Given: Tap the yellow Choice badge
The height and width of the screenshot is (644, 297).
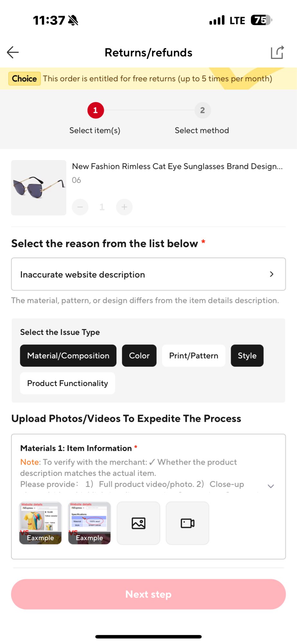Looking at the screenshot, I should tap(24, 79).
